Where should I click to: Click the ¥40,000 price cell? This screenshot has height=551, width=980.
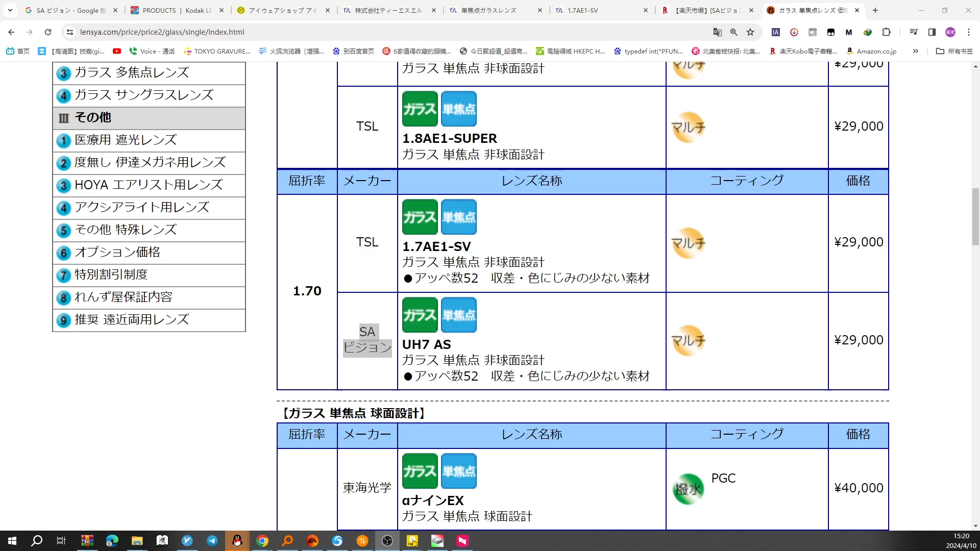click(x=859, y=488)
